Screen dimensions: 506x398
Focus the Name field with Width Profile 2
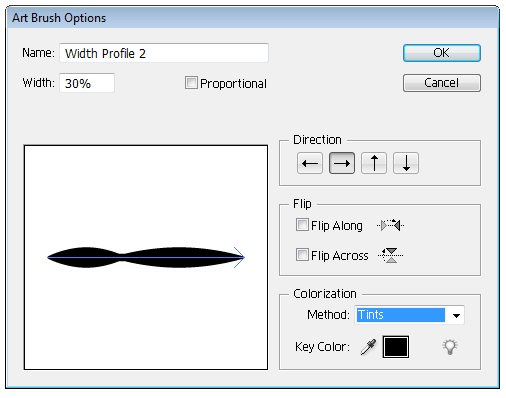[164, 53]
